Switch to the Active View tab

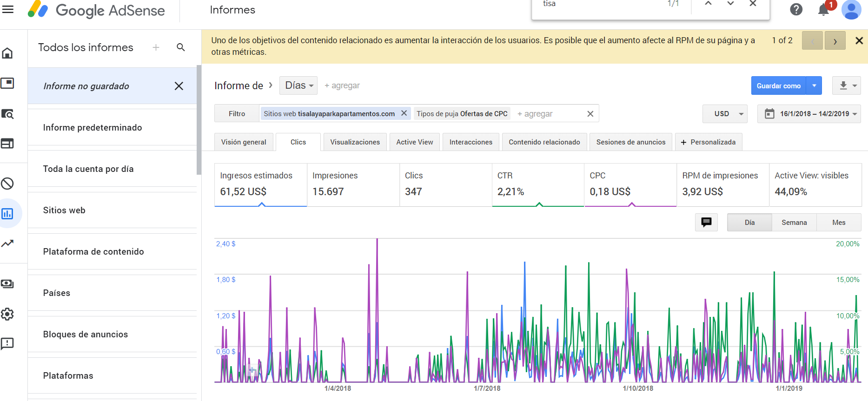[x=415, y=142]
